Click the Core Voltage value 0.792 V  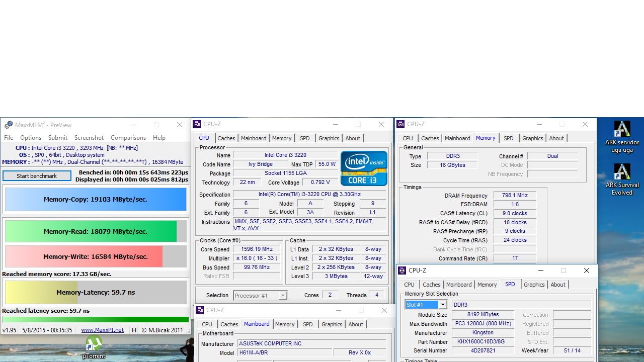tap(320, 183)
